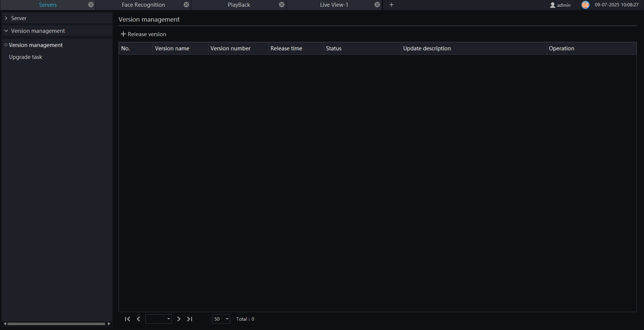
Task: Switch to the Face Recognition tab
Action: point(143,5)
